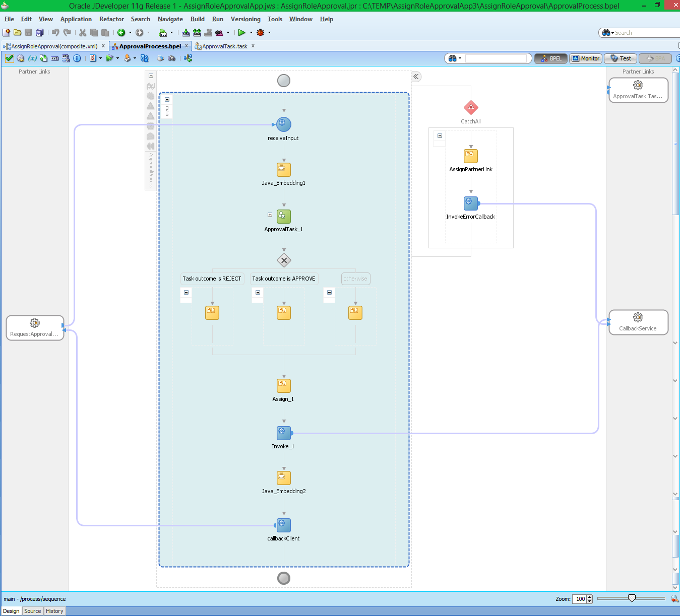The height and width of the screenshot is (616, 680).
Task: Click the red Debug bug icon
Action: coord(261,32)
